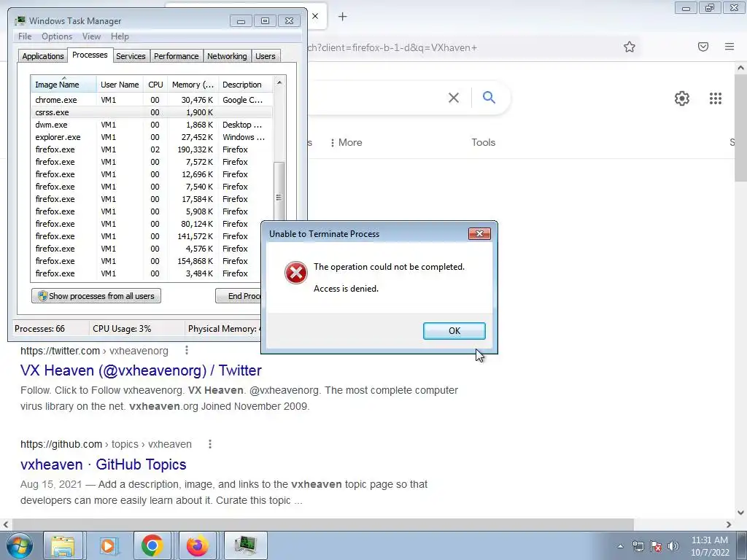Open options for the twitter.com result

pos(187,351)
